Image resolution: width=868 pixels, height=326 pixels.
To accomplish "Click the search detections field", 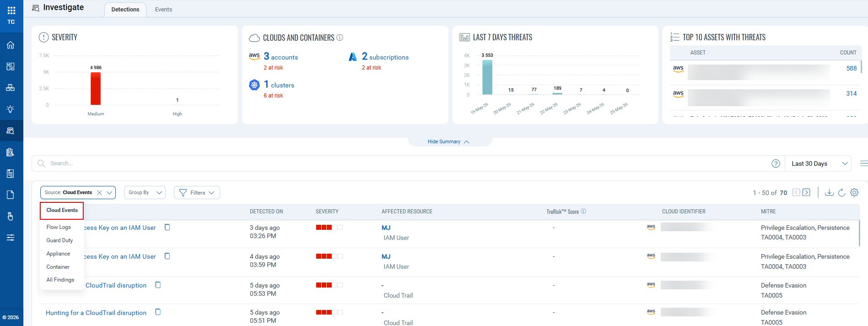I will [407, 163].
